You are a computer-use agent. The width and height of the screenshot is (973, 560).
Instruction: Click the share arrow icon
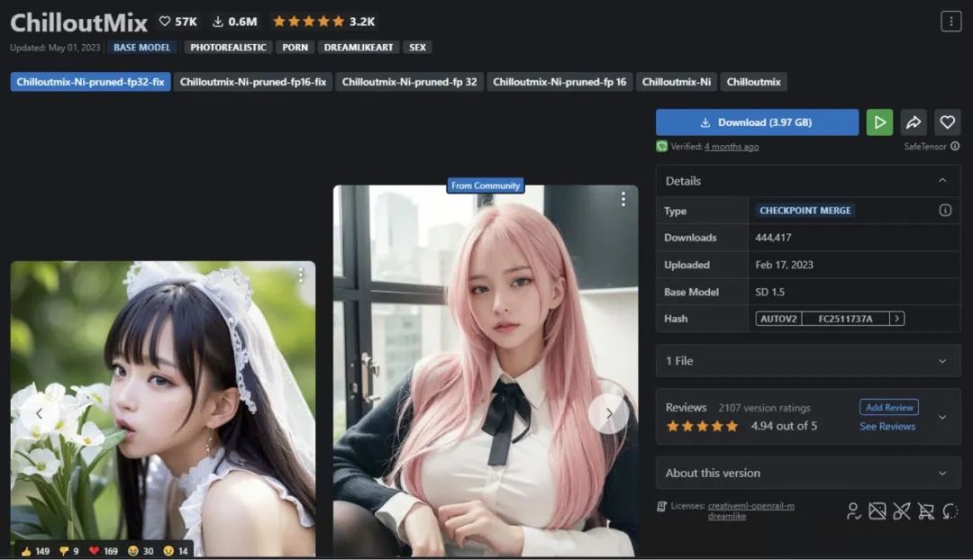[x=914, y=122]
